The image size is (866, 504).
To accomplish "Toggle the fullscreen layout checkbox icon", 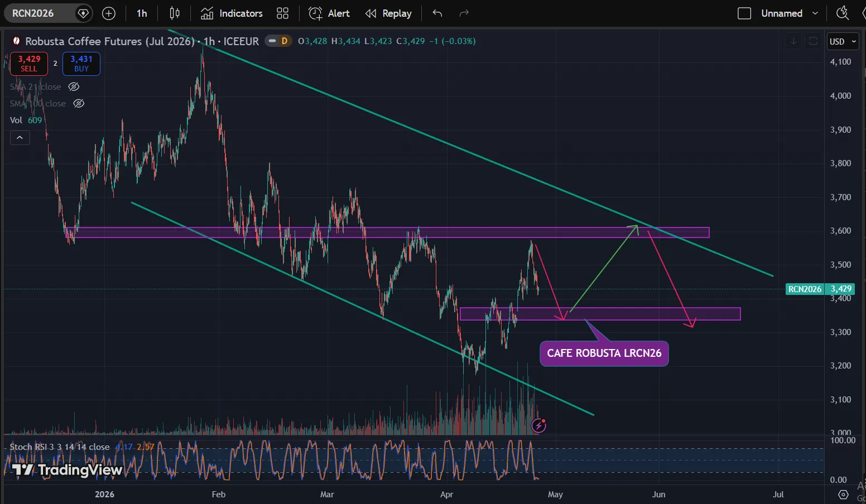I will 744,13.
